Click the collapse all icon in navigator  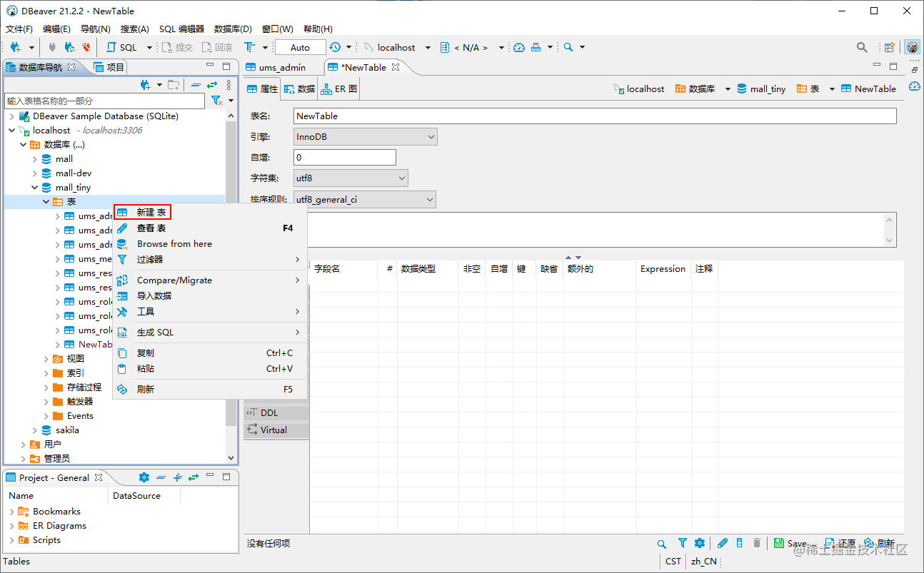coord(195,85)
